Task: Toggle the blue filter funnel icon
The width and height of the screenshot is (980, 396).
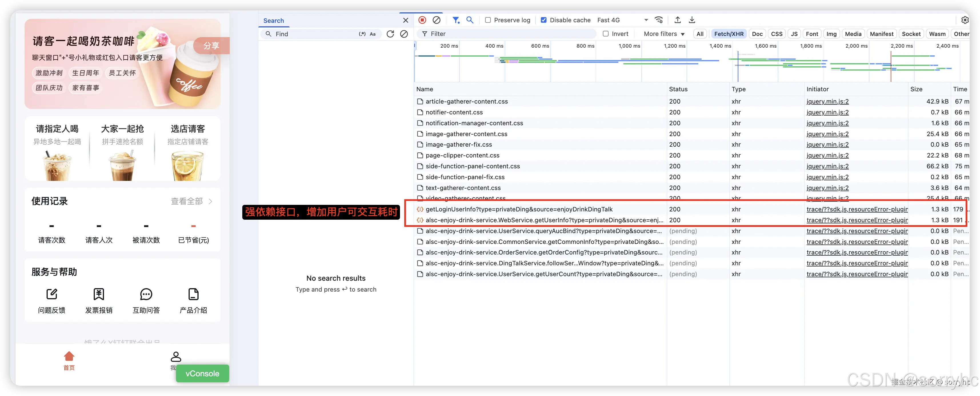Action: point(456,20)
